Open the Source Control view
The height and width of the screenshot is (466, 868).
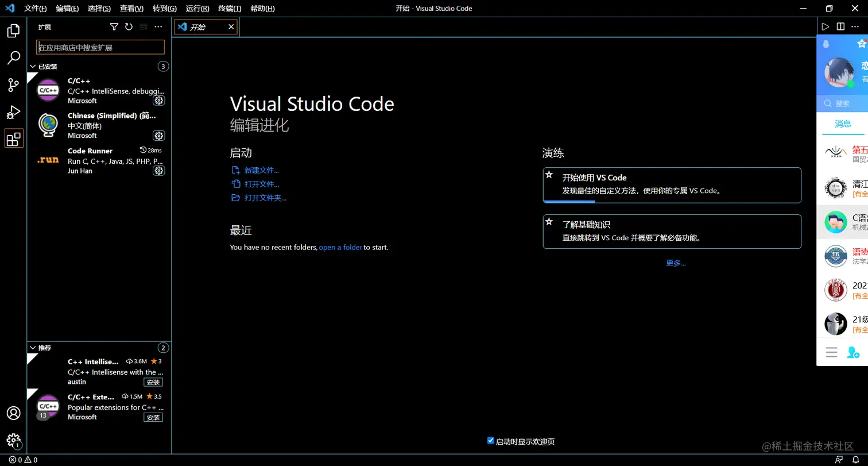(x=13, y=85)
